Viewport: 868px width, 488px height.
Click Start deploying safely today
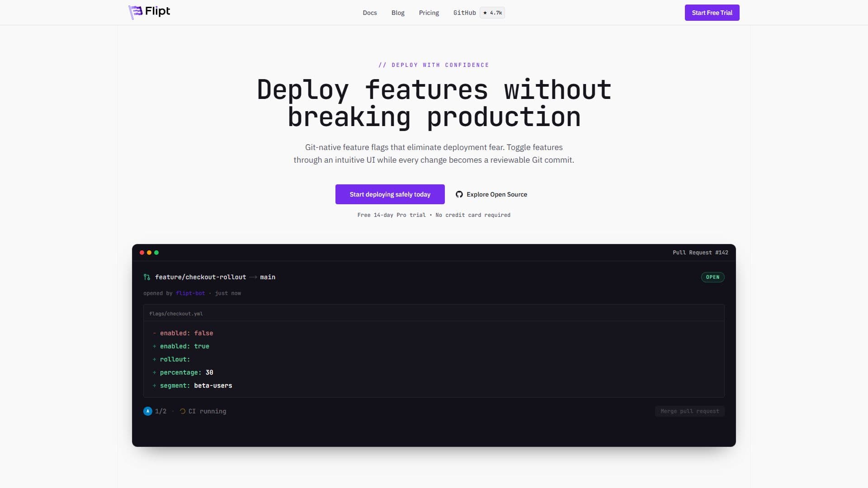pos(390,194)
